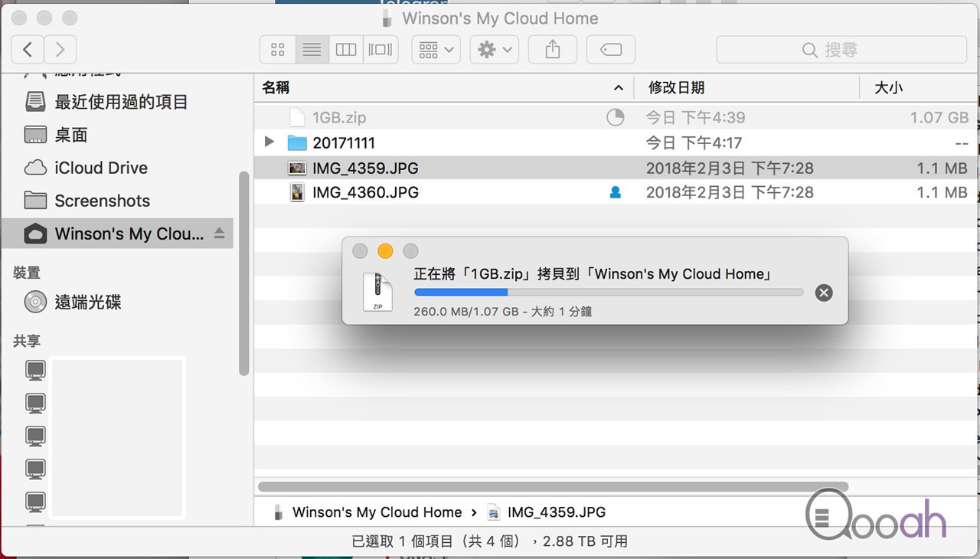Click the 遠端光碟 disc icon
The image size is (980, 559).
tap(35, 302)
